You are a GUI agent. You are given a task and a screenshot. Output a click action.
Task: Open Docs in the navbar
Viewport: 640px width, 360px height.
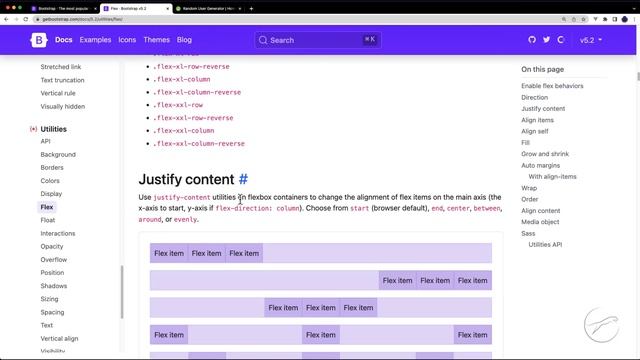click(64, 40)
